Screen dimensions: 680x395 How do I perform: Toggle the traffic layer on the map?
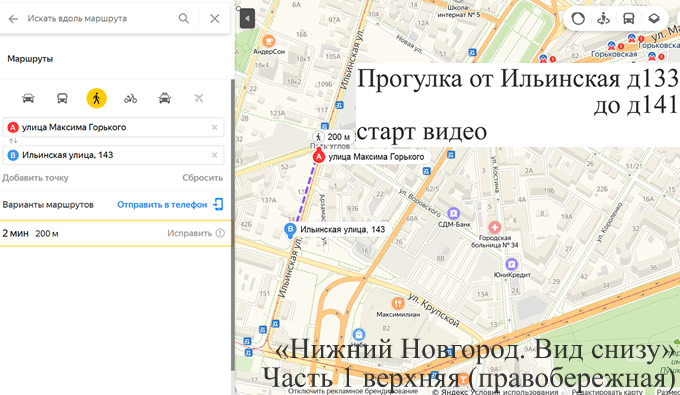(578, 19)
